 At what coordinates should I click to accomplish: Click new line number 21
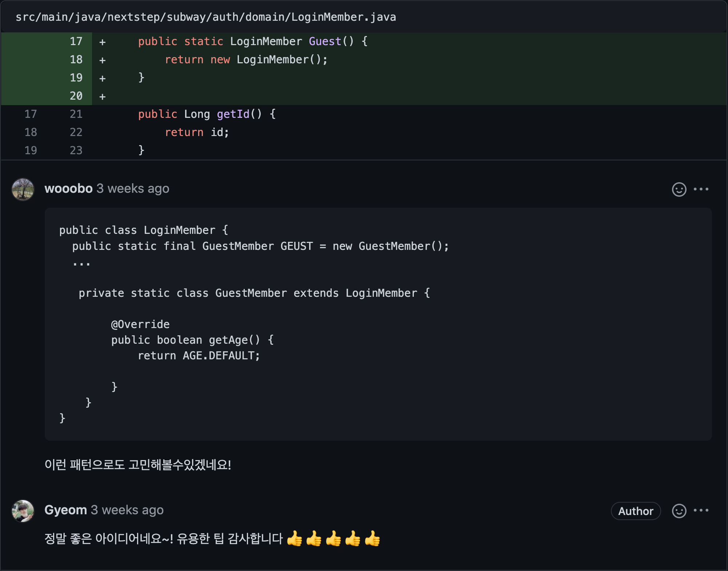click(76, 114)
